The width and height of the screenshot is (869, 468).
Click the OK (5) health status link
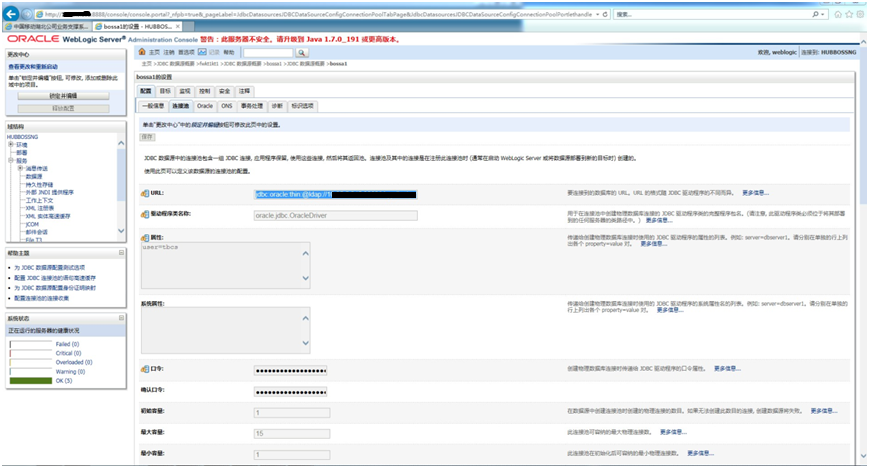point(64,381)
